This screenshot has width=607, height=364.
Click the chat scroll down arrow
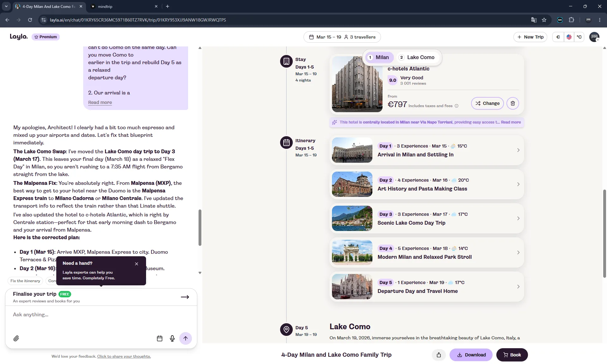point(200,273)
